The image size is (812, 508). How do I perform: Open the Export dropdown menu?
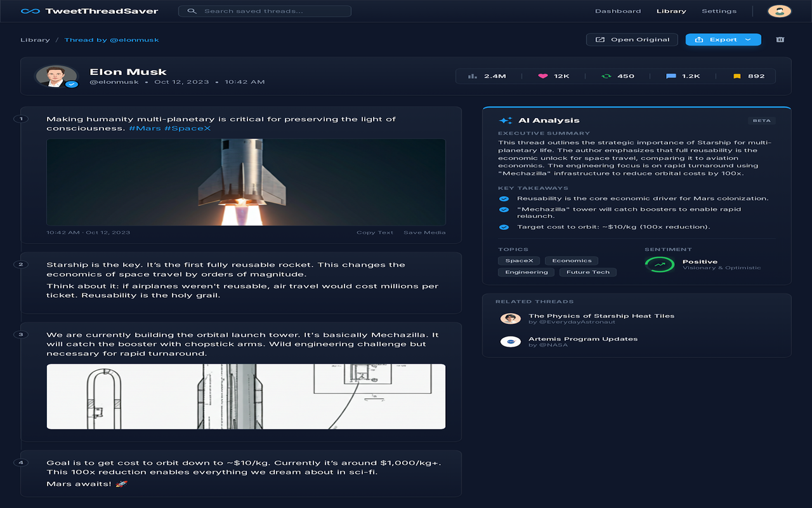pyautogui.click(x=723, y=39)
